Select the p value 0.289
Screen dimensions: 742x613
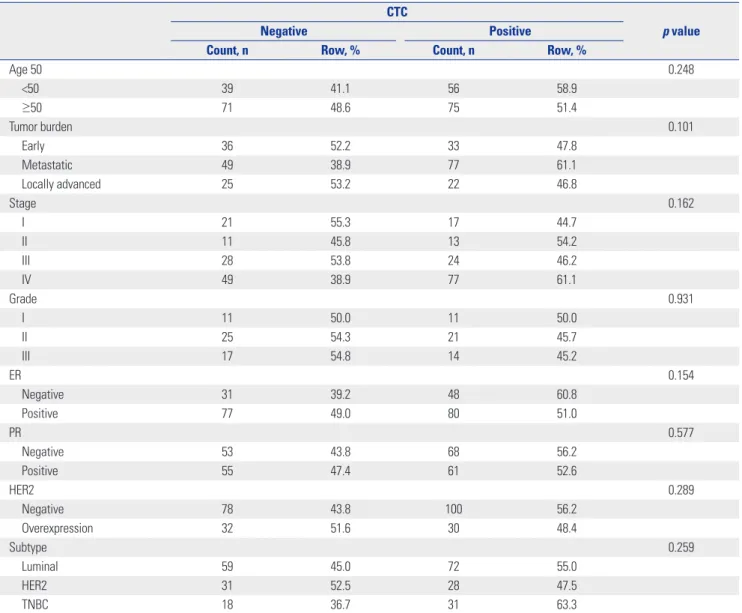coord(681,490)
